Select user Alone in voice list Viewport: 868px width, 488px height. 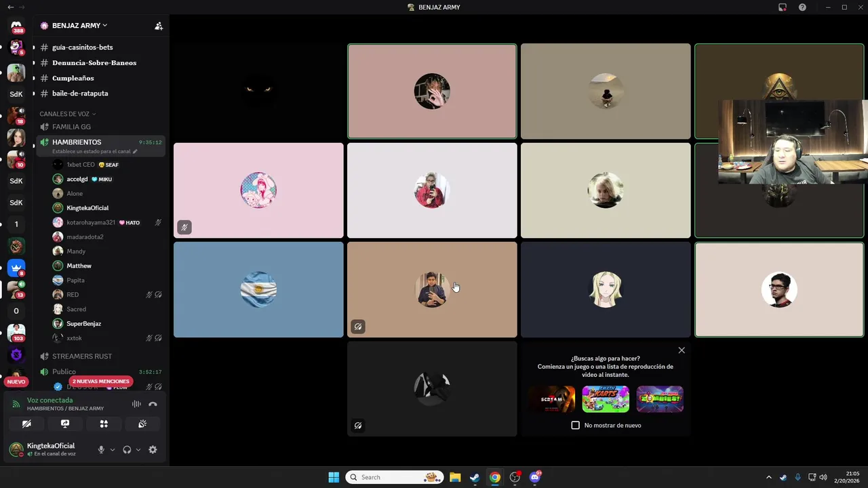(107, 194)
